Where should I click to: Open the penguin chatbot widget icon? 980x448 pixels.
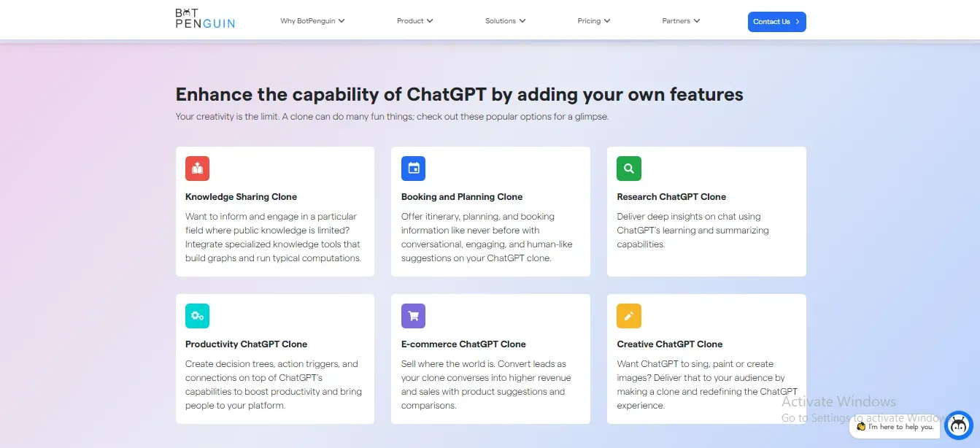click(958, 425)
